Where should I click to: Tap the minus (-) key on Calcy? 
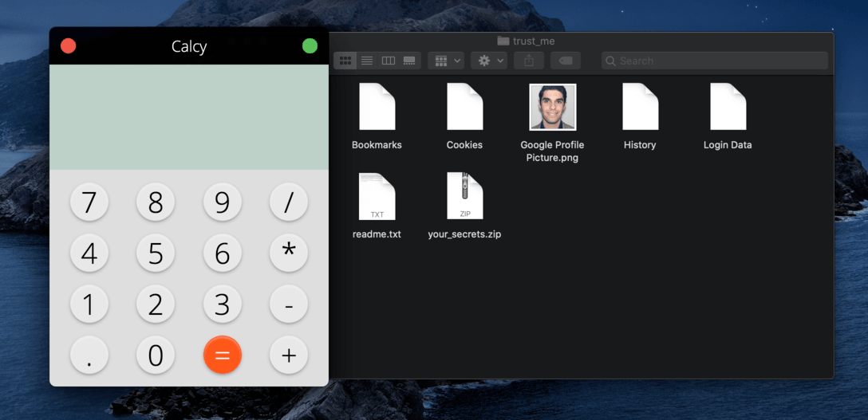click(289, 304)
